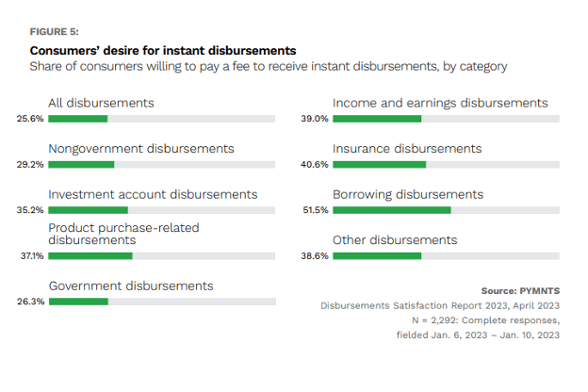Click the 40.6% Insurance percentage
The image size is (588, 392).
point(314,164)
